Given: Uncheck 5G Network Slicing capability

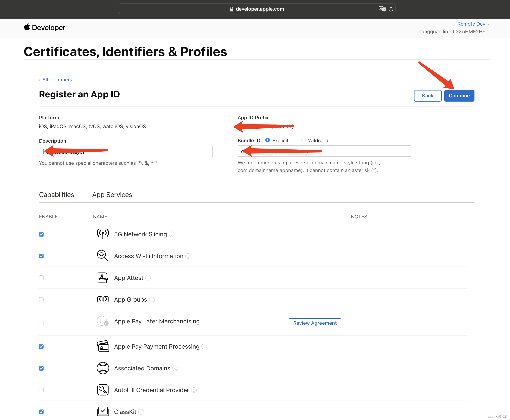Looking at the screenshot, I should pyautogui.click(x=41, y=234).
